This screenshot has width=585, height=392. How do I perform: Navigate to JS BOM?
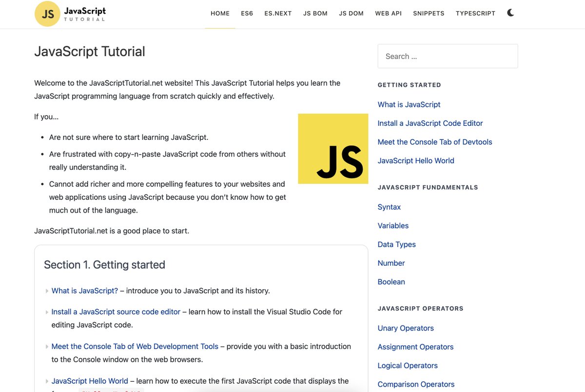pos(315,13)
